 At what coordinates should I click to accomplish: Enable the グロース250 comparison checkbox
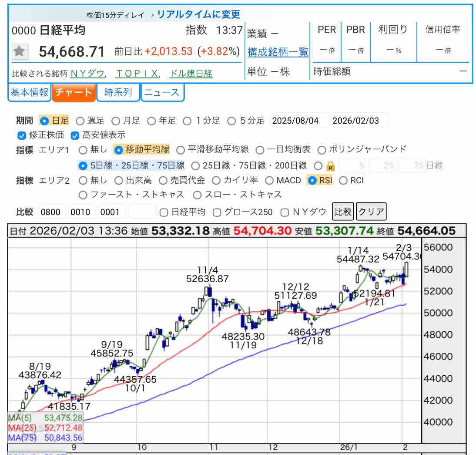(x=217, y=212)
